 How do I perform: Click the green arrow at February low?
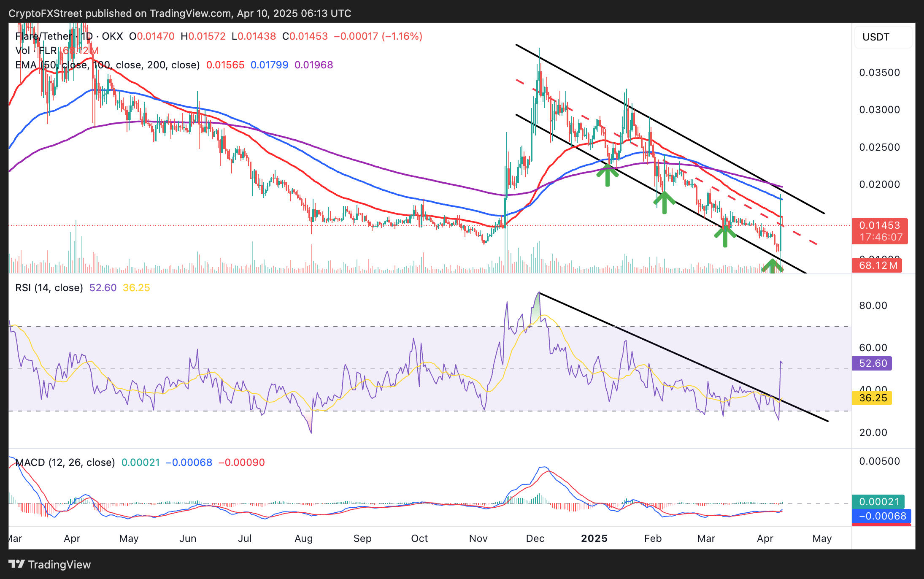(x=664, y=203)
